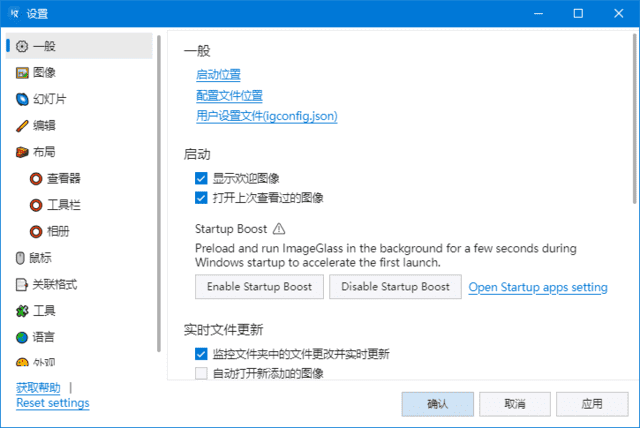Click the Language (语言) globe icon
This screenshot has width=640, height=428.
pyautogui.click(x=22, y=337)
